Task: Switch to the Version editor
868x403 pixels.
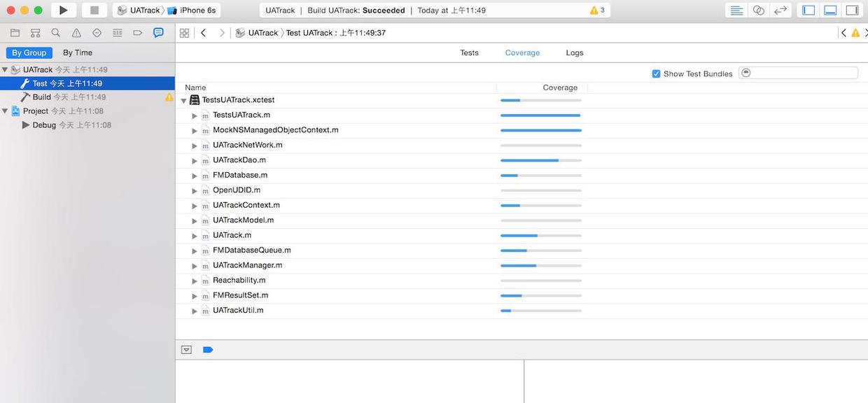Action: (780, 10)
